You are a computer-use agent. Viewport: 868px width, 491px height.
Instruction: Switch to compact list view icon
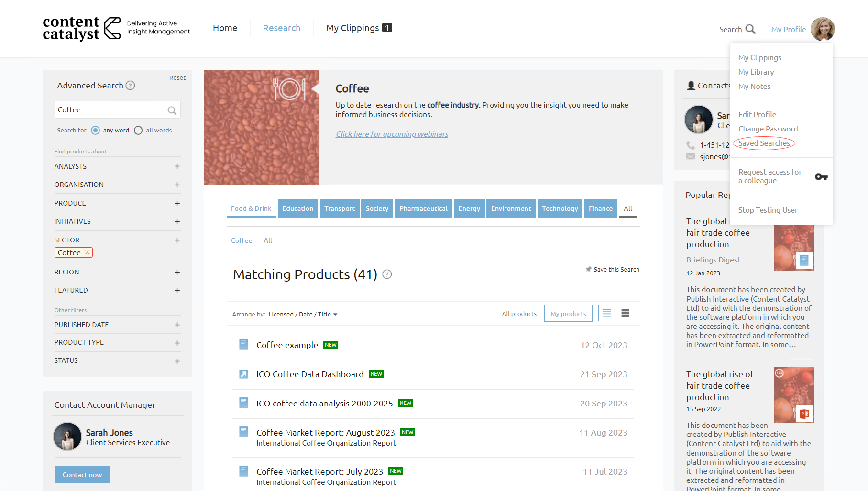625,314
